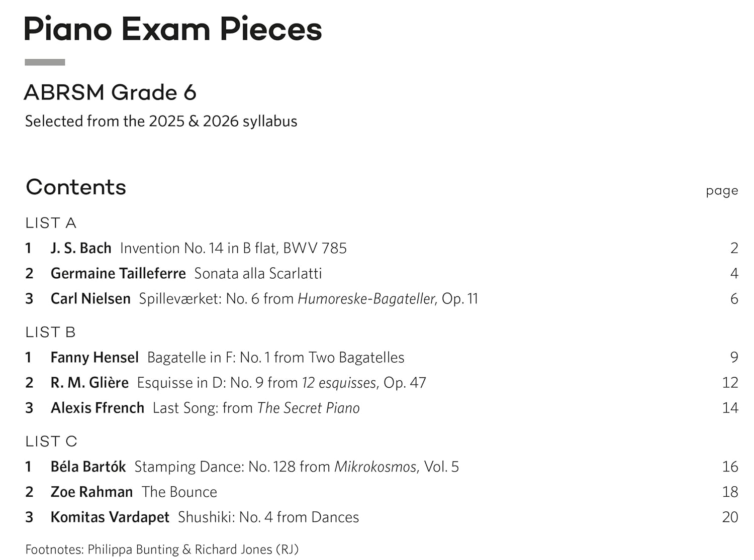Open Zoe Rahman The Bounce entry

click(382, 492)
